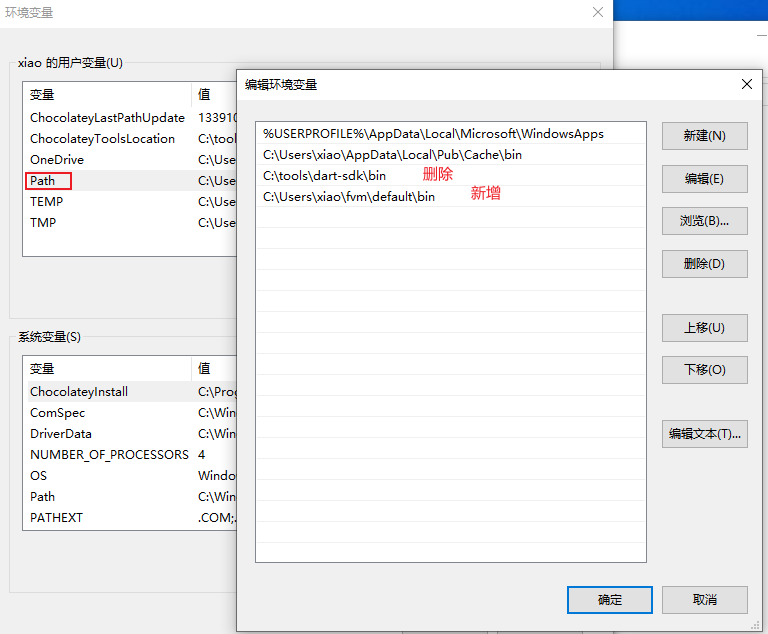This screenshot has width=768, height=634.
Task: Select the DriverData system variable
Action: pyautogui.click(x=131, y=434)
